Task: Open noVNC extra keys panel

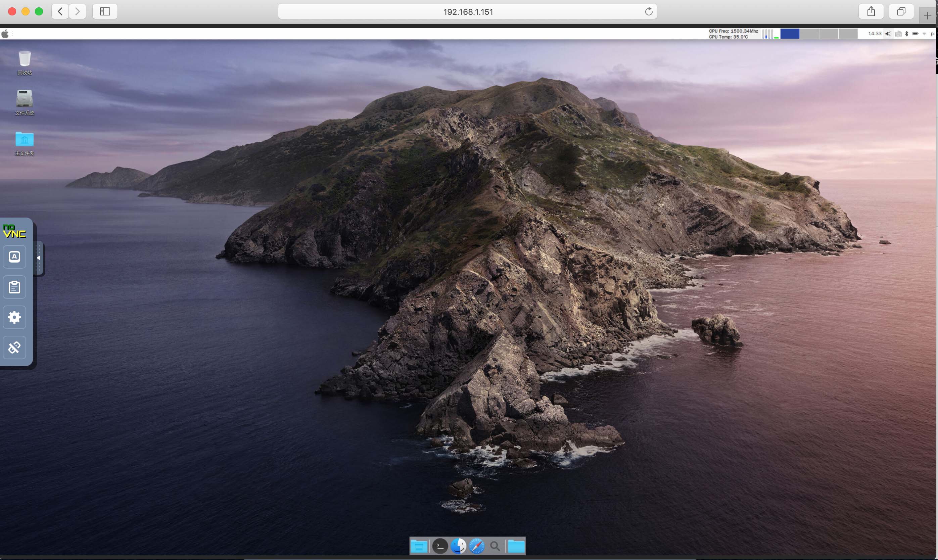Action: pyautogui.click(x=14, y=257)
